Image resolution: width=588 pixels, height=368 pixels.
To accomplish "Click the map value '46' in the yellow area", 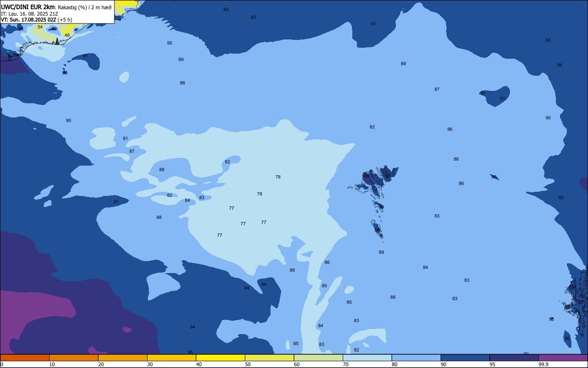I will pos(67,35).
